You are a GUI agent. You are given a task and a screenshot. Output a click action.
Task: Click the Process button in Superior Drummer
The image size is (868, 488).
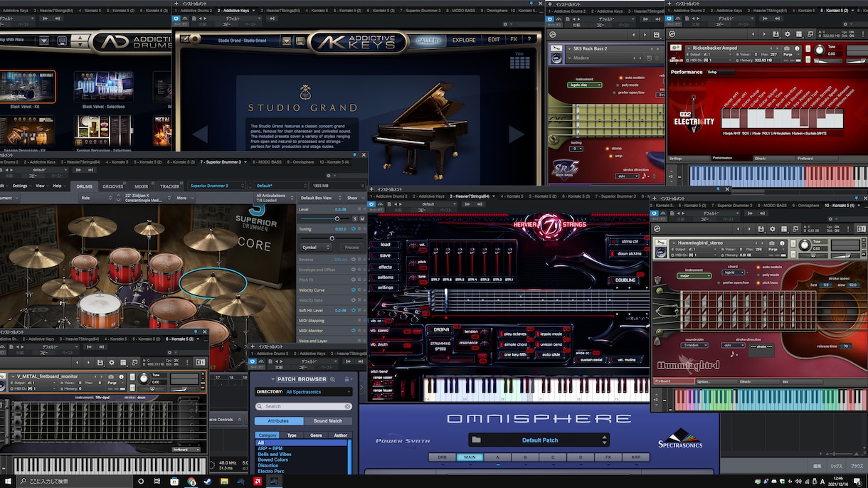coord(351,247)
